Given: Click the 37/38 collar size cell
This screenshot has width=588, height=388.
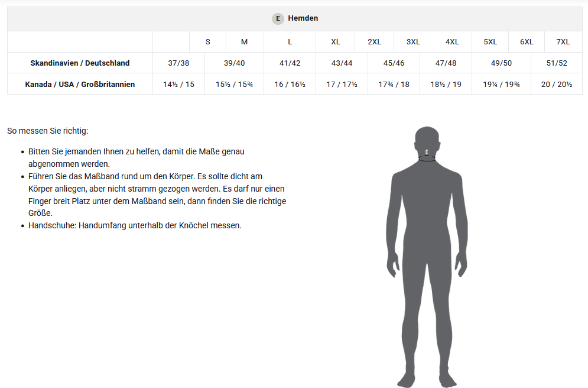Looking at the screenshot, I should coord(178,63).
